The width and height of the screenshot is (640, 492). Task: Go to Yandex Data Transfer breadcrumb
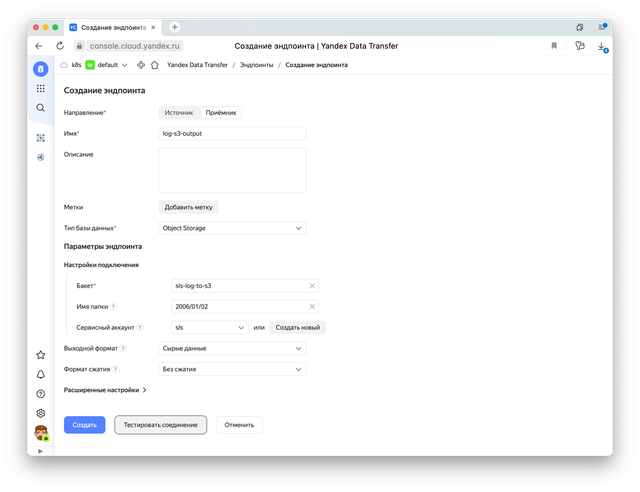[x=196, y=65]
